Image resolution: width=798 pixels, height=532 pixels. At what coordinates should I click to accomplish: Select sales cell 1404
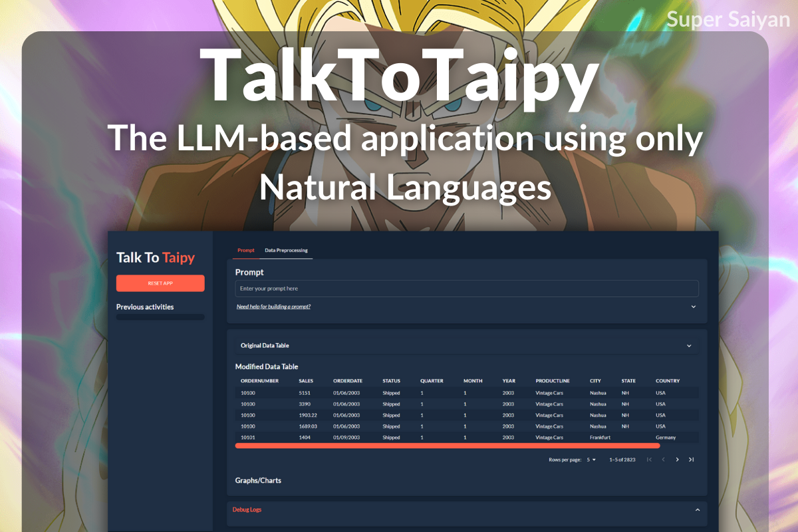[x=305, y=438]
